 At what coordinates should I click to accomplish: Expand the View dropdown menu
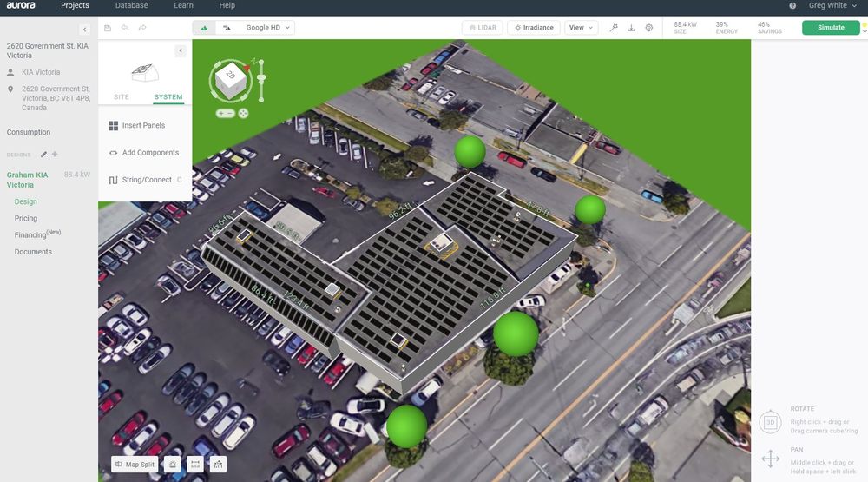(x=581, y=28)
